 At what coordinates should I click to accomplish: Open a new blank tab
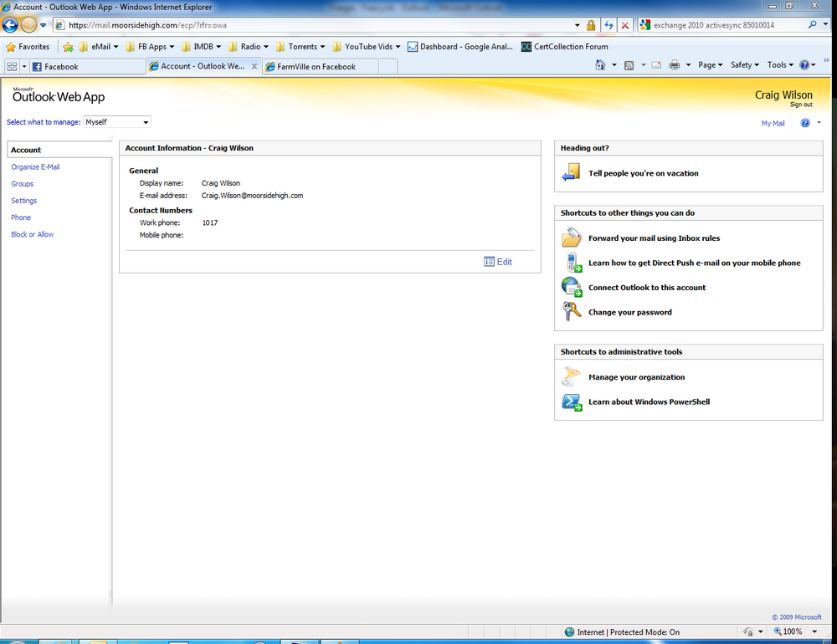388,67
